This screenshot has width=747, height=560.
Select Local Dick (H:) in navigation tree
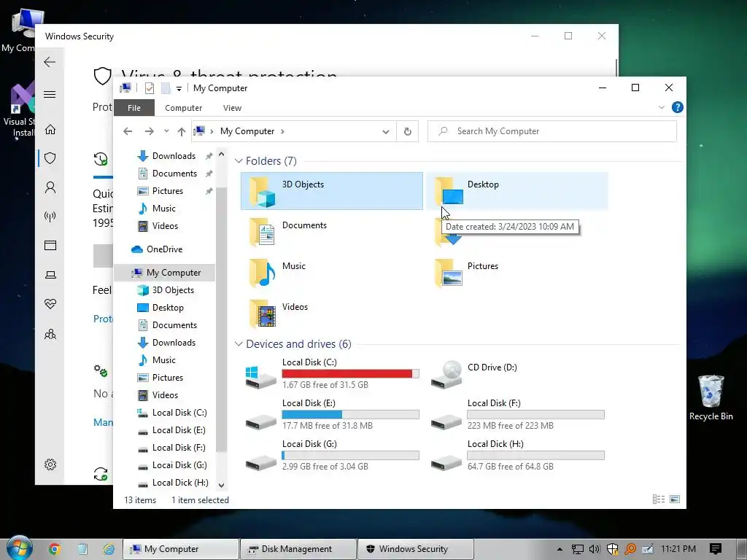165,483
